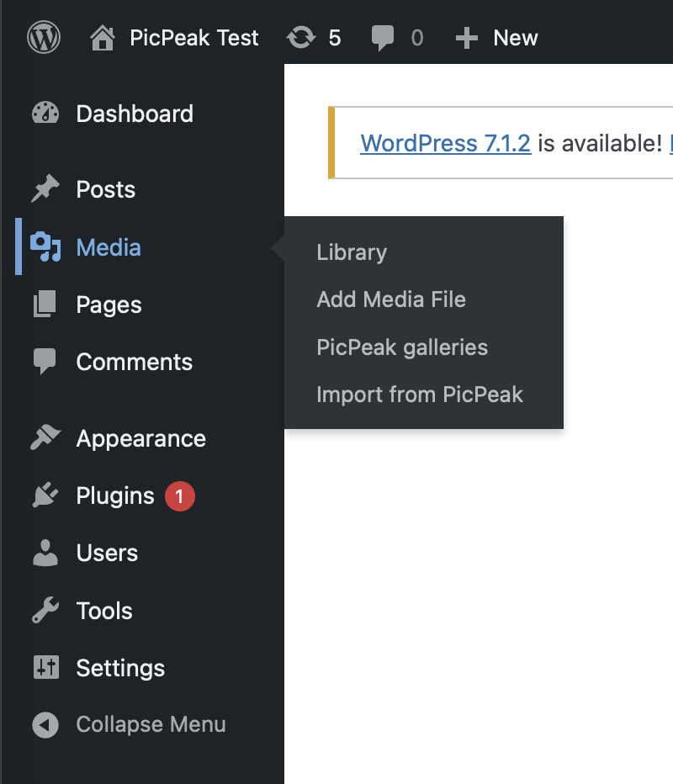This screenshot has height=784, width=673.
Task: Choose Add Media File from the submenu
Action: pyautogui.click(x=391, y=299)
